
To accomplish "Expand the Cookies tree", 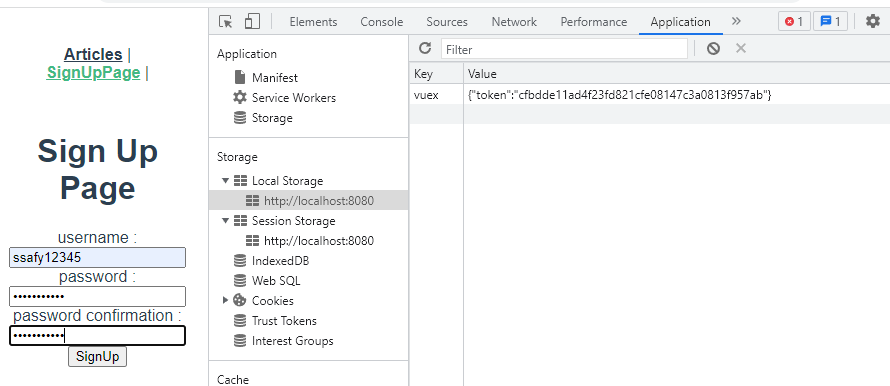I will coord(225,300).
